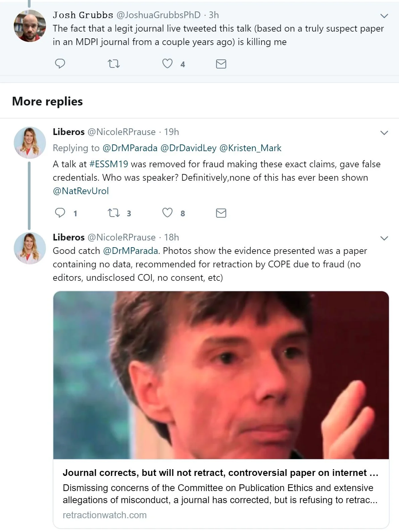Open more-options chevron on the 18h Liberos tweet
The height and width of the screenshot is (532, 399).
coord(384,238)
